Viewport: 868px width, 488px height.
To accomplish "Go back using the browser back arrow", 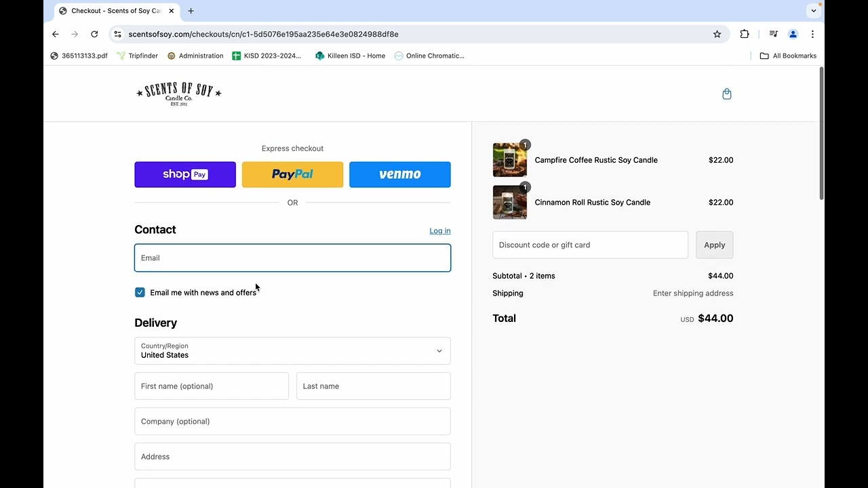I will click(56, 34).
